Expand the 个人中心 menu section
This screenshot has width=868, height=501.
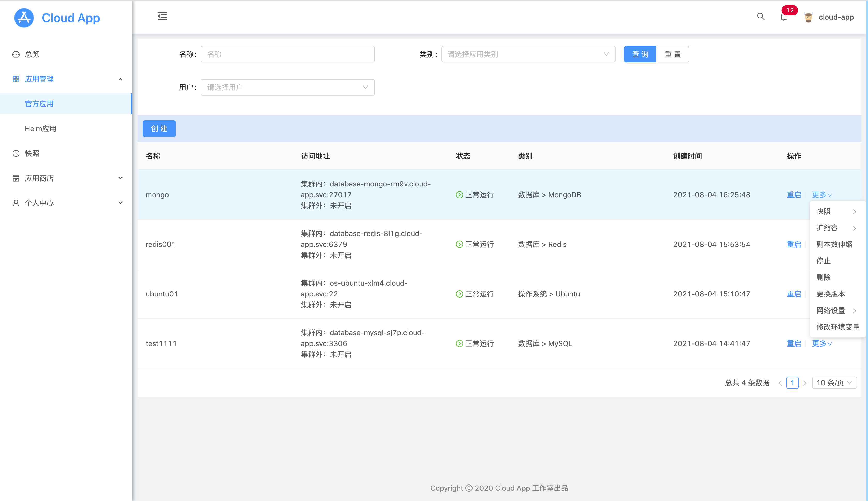coord(120,203)
